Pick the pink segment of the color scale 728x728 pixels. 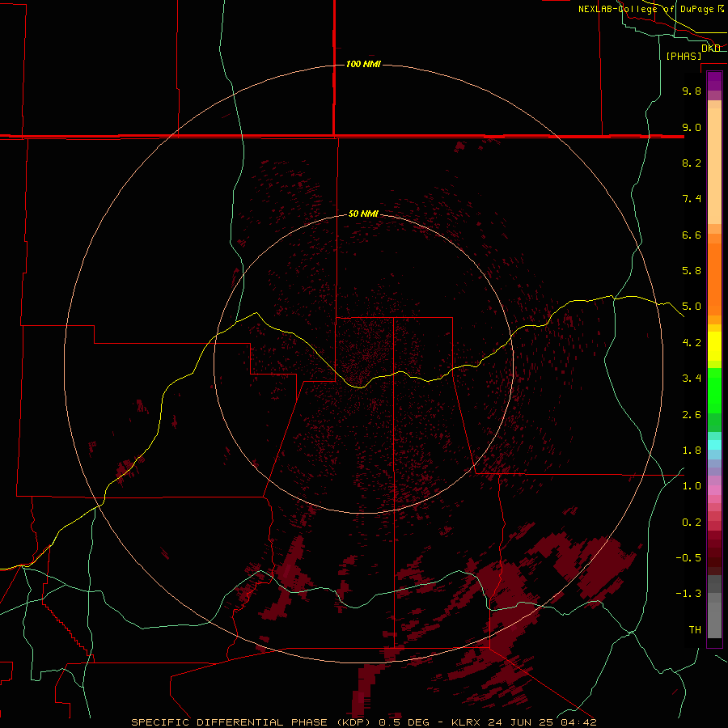click(x=714, y=490)
